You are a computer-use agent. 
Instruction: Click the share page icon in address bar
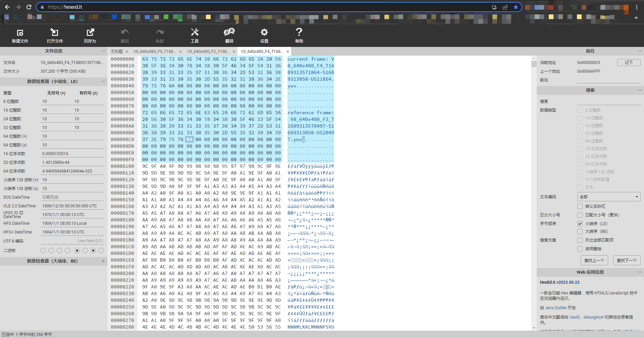click(505, 7)
